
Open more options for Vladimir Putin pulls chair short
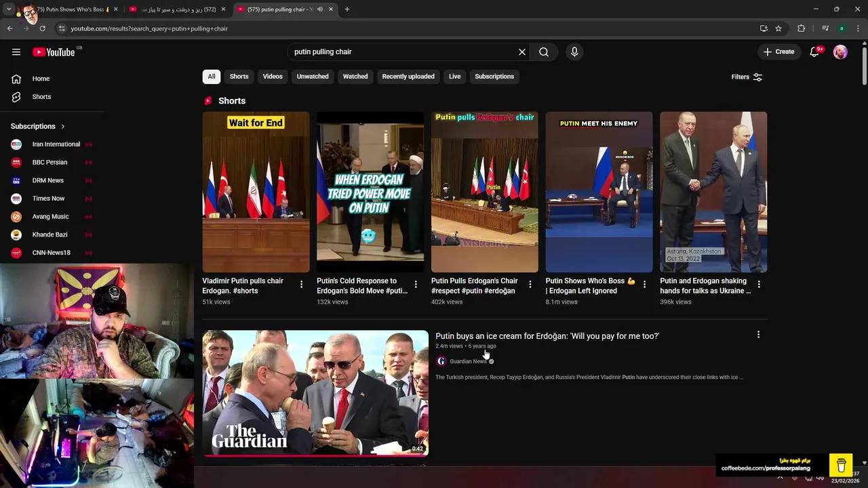pos(301,285)
